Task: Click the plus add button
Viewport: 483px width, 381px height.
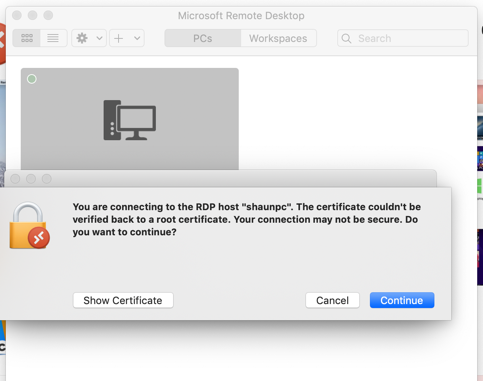Action: pyautogui.click(x=118, y=38)
